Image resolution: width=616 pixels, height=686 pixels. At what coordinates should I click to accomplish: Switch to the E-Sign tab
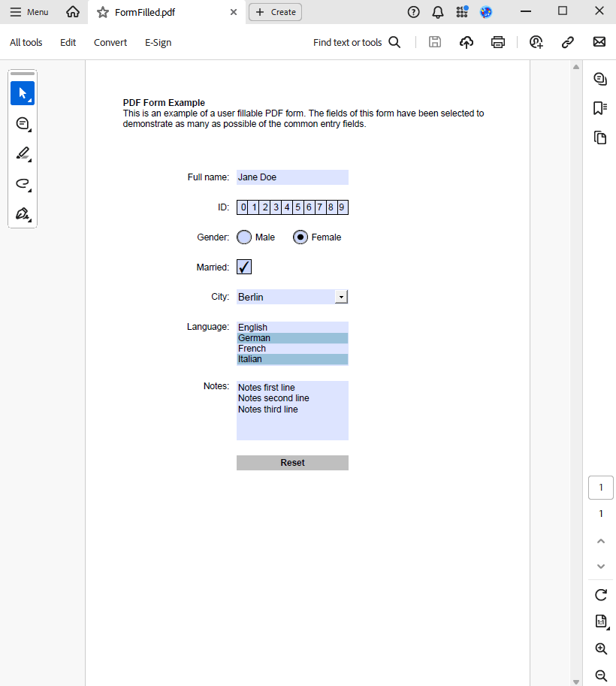click(158, 42)
